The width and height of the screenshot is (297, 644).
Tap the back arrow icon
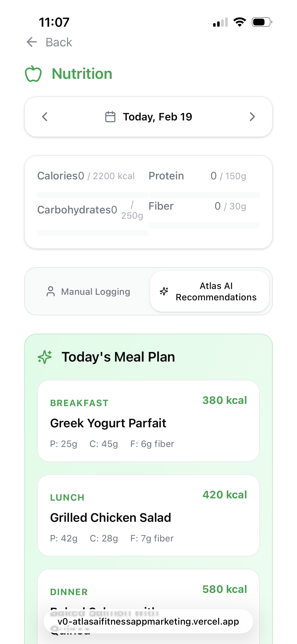click(32, 42)
